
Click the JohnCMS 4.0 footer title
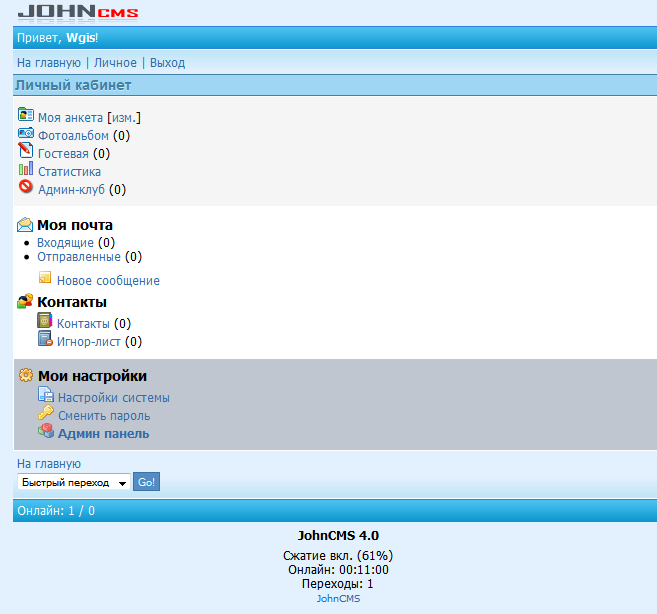click(338, 536)
